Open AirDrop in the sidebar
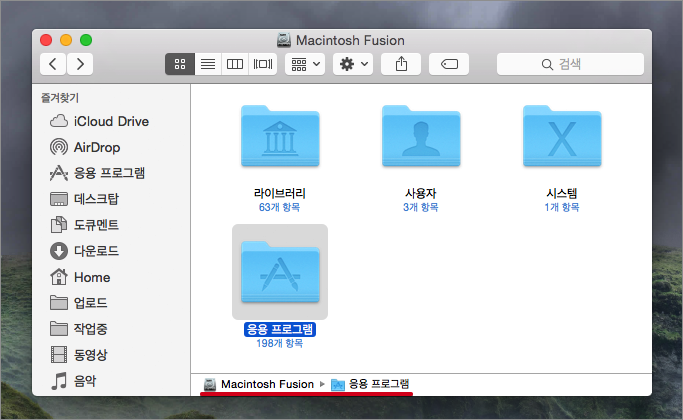The image size is (683, 420). [x=85, y=147]
